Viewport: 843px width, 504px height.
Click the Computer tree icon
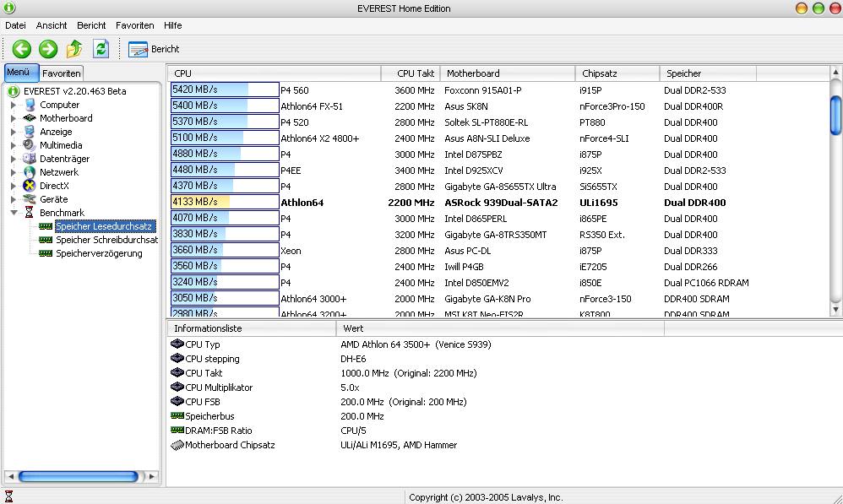click(x=30, y=105)
